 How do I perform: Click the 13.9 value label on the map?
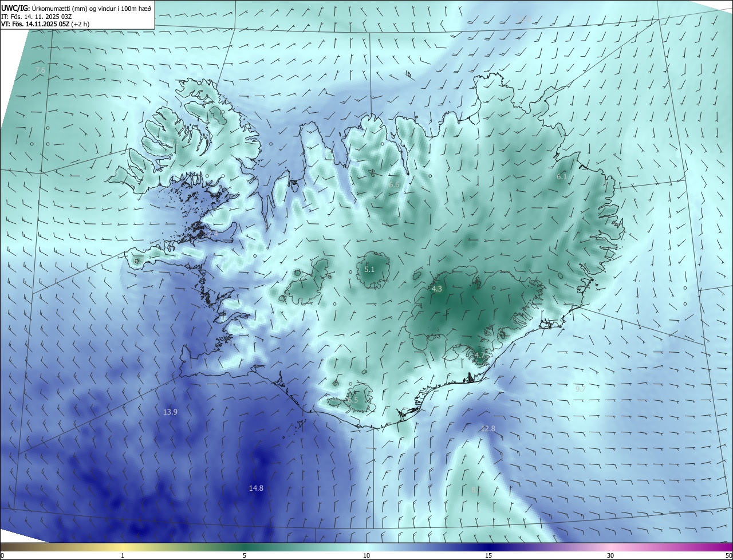pyautogui.click(x=170, y=412)
